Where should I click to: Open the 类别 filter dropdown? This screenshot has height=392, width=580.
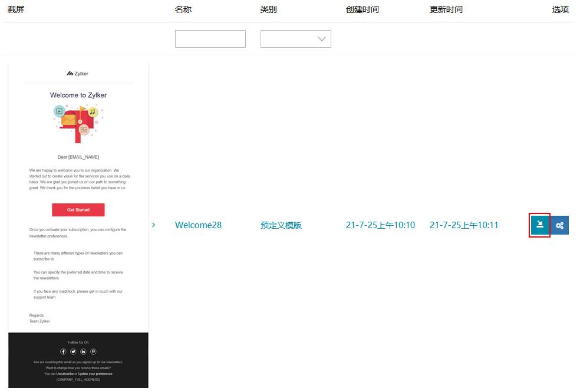[295, 39]
